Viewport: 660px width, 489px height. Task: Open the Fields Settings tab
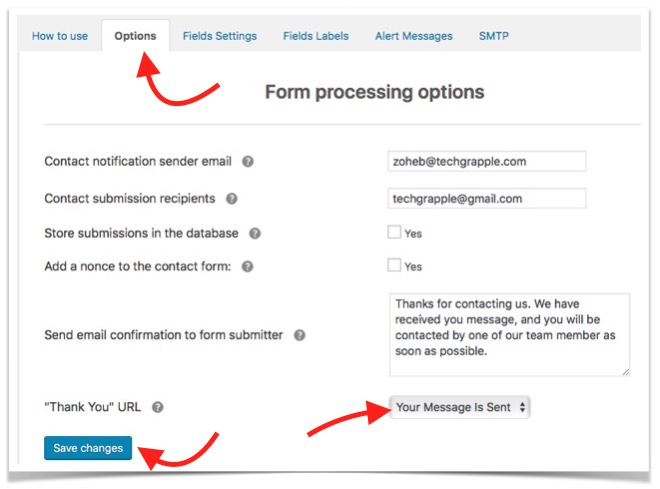tap(220, 36)
